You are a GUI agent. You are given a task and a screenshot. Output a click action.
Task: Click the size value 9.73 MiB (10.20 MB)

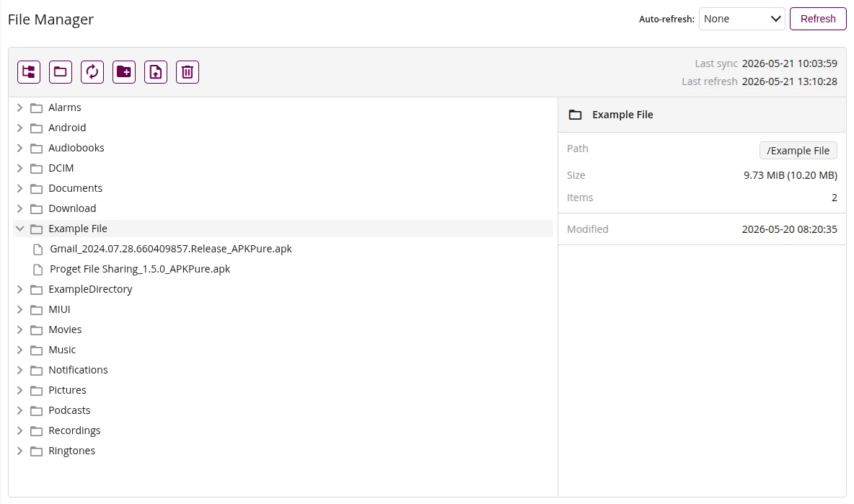[x=791, y=175]
